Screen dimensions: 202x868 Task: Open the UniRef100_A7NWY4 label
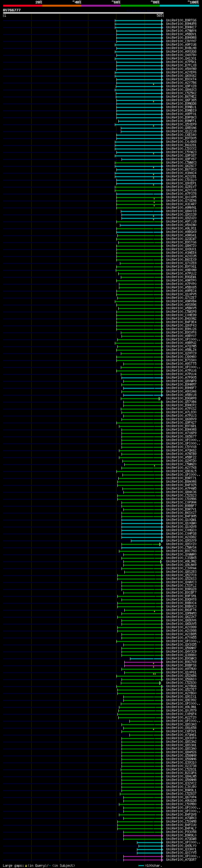pyautogui.click(x=181, y=31)
